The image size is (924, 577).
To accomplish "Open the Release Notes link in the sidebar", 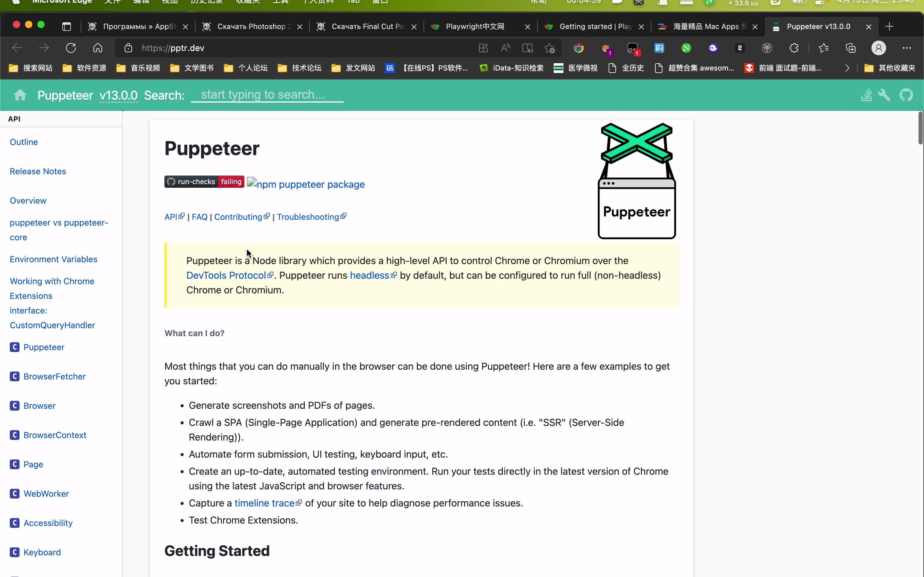I will [x=38, y=171].
